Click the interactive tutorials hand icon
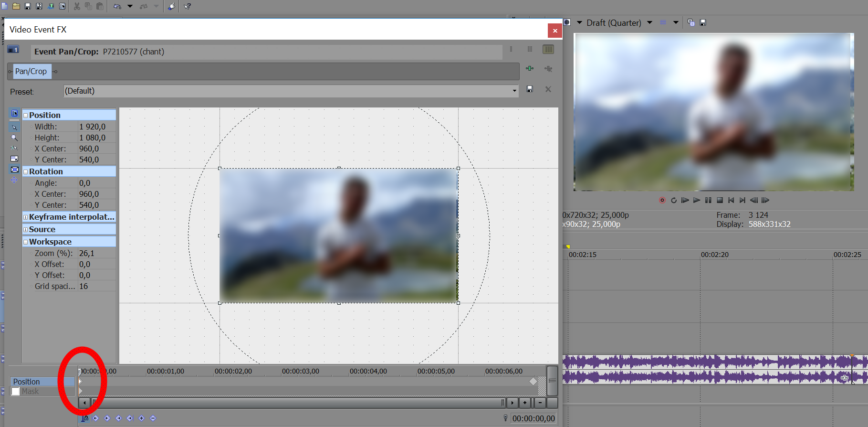The image size is (868, 427). point(171,6)
